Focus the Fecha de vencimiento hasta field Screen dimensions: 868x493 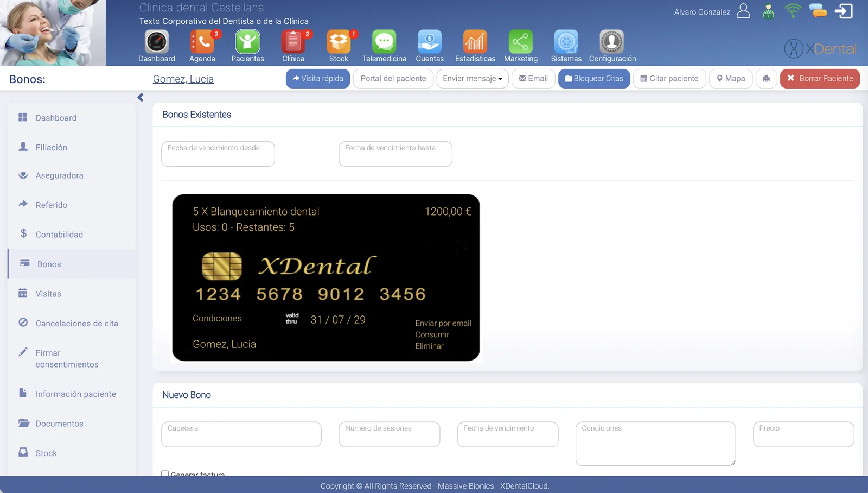coord(395,154)
